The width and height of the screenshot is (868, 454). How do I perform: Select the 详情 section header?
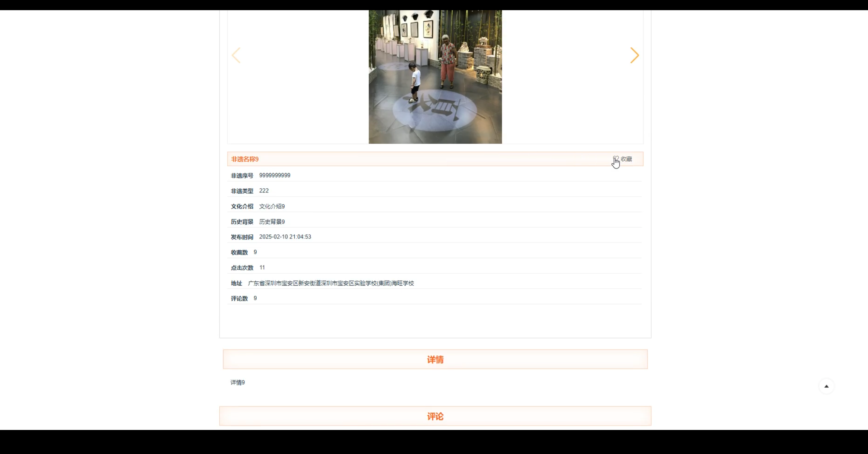pos(435,359)
